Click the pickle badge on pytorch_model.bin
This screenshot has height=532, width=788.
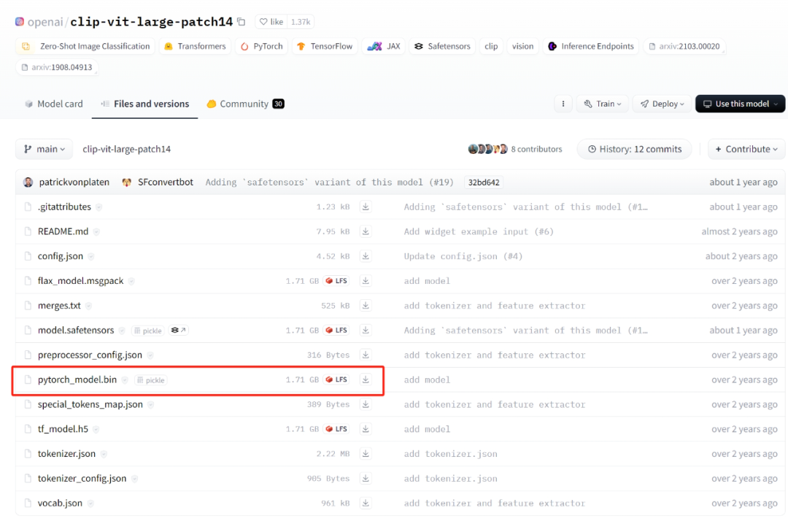click(x=151, y=380)
